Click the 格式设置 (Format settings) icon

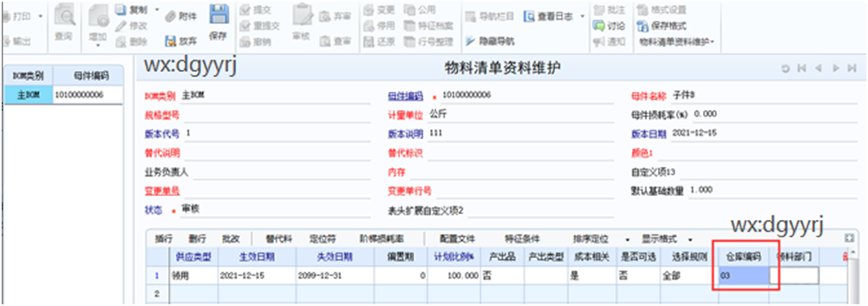tap(643, 9)
